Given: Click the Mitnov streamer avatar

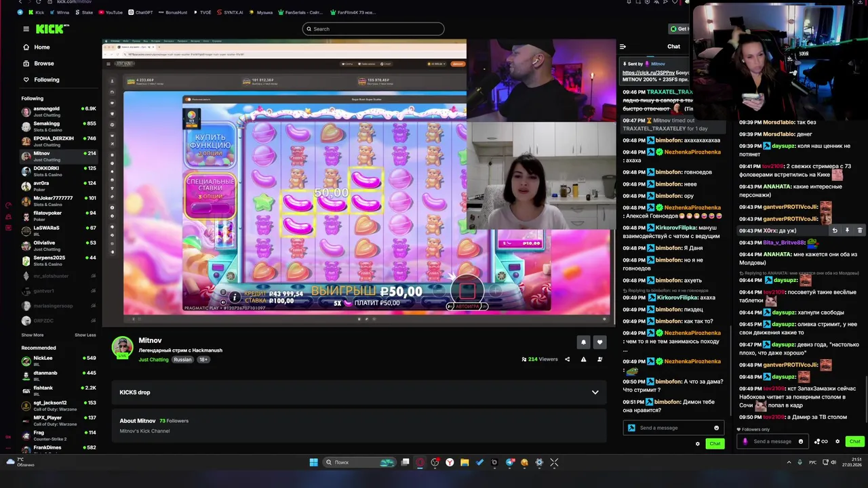Looking at the screenshot, I should pyautogui.click(x=122, y=346).
